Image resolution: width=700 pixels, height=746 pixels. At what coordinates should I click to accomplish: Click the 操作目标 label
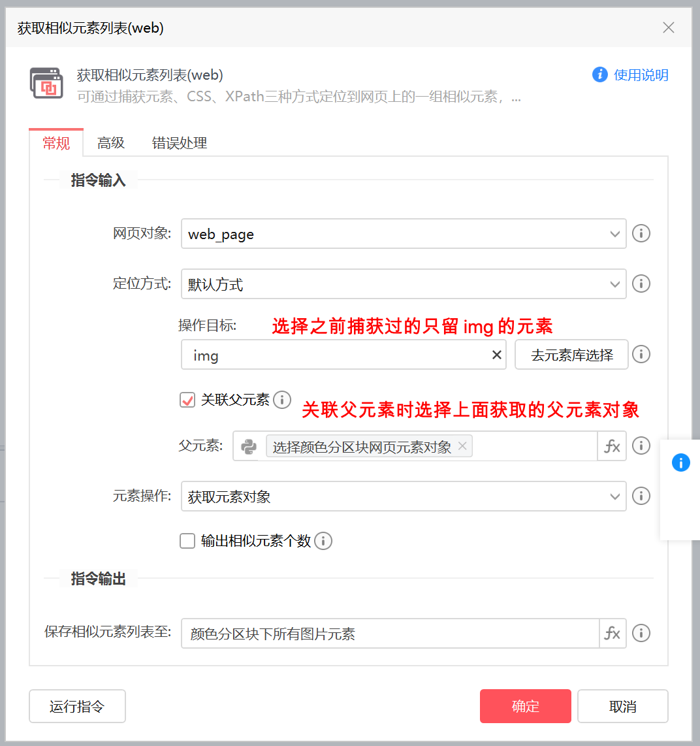click(x=207, y=325)
